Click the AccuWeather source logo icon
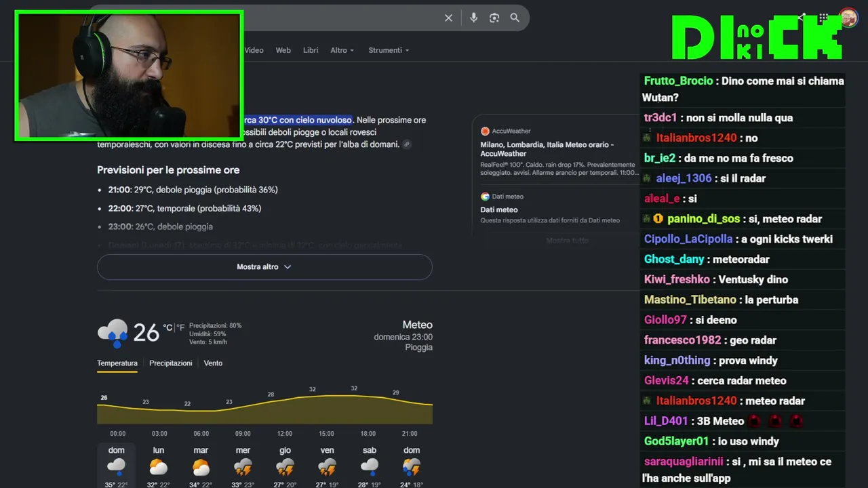 tap(485, 131)
